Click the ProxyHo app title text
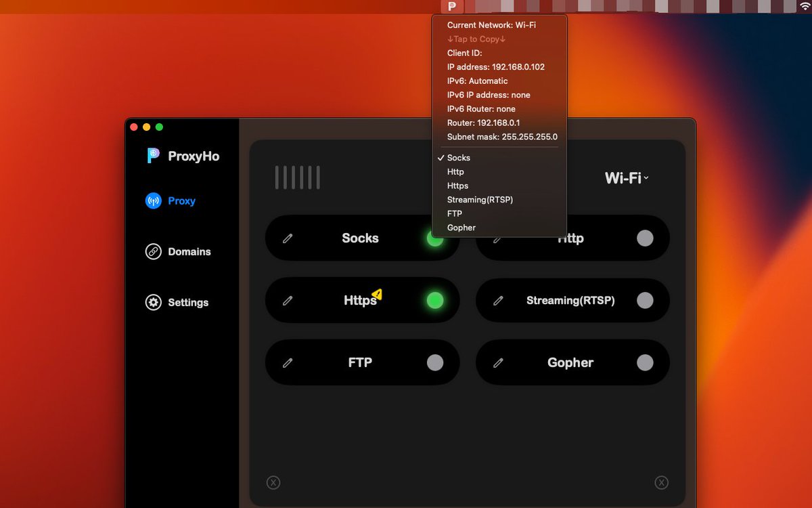This screenshot has height=508, width=812. coord(194,156)
